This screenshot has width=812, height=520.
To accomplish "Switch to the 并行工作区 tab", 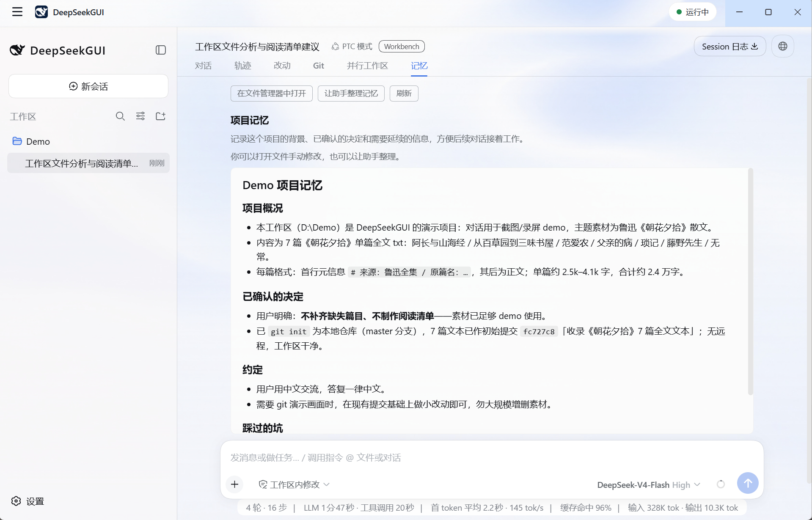I will 367,66.
